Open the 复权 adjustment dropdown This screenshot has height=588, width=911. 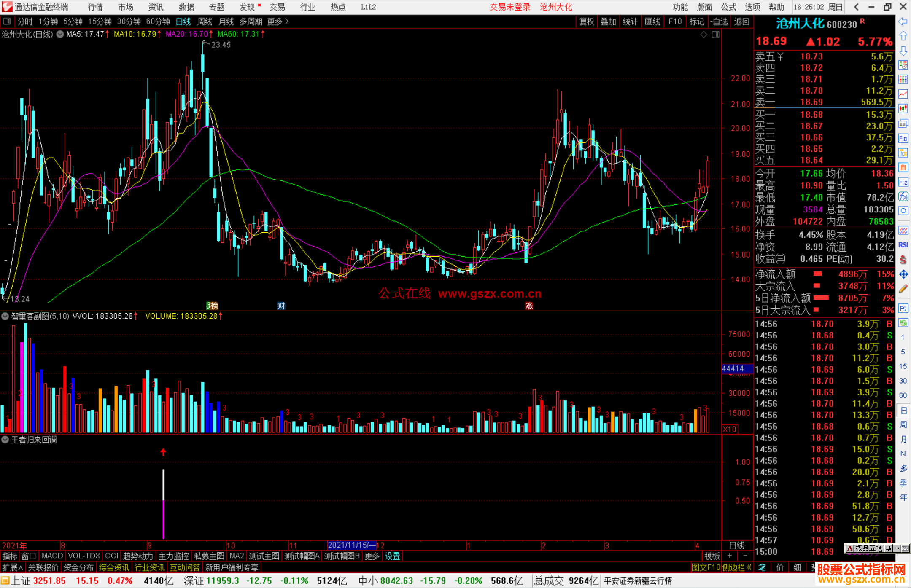click(x=587, y=21)
